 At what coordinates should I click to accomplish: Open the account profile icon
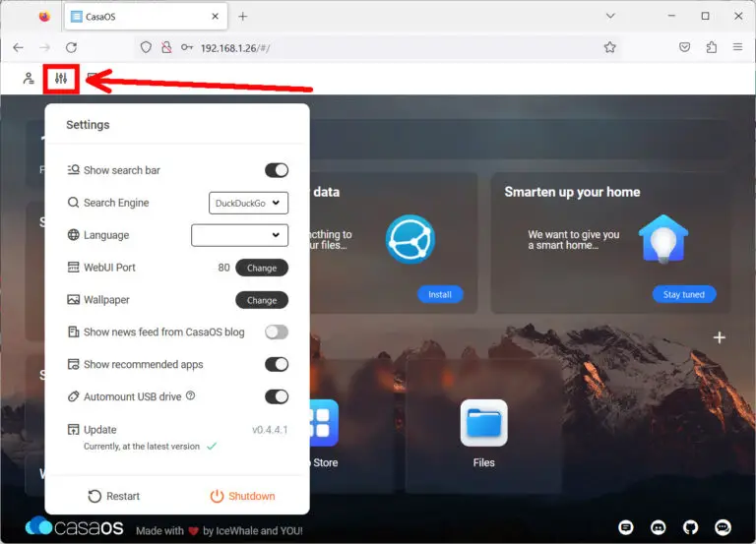29,78
